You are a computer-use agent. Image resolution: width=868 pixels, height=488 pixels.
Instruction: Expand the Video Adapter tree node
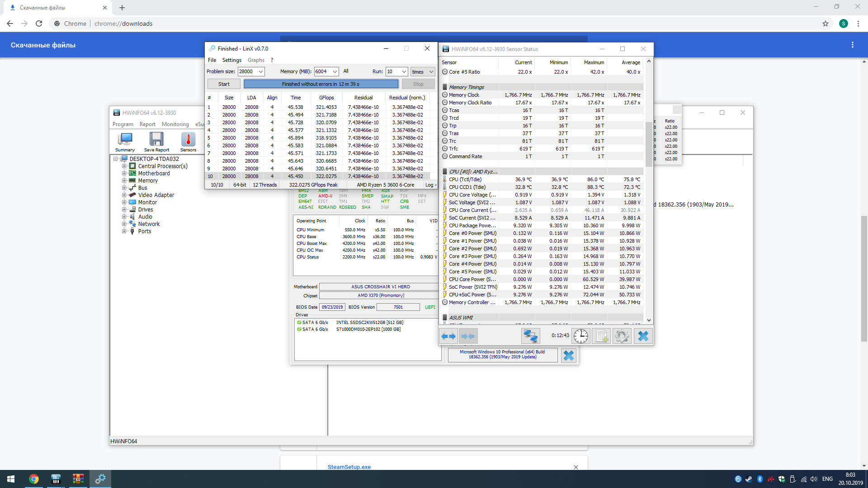pos(124,195)
